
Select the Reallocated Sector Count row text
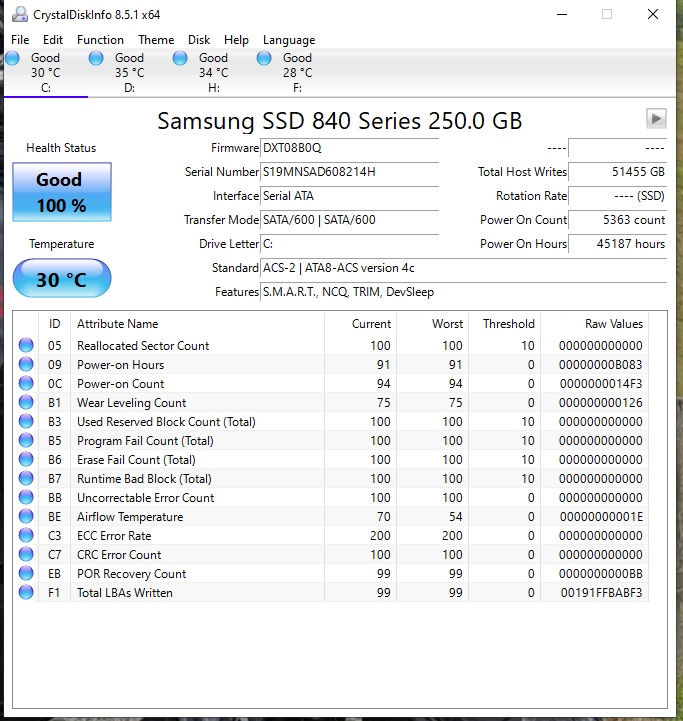(x=143, y=345)
